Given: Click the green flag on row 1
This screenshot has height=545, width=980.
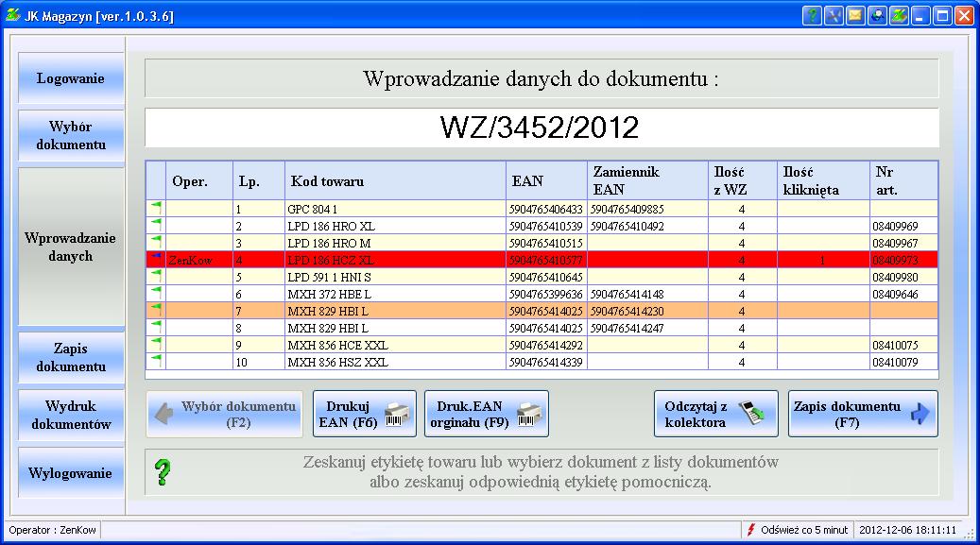Looking at the screenshot, I should click(156, 207).
